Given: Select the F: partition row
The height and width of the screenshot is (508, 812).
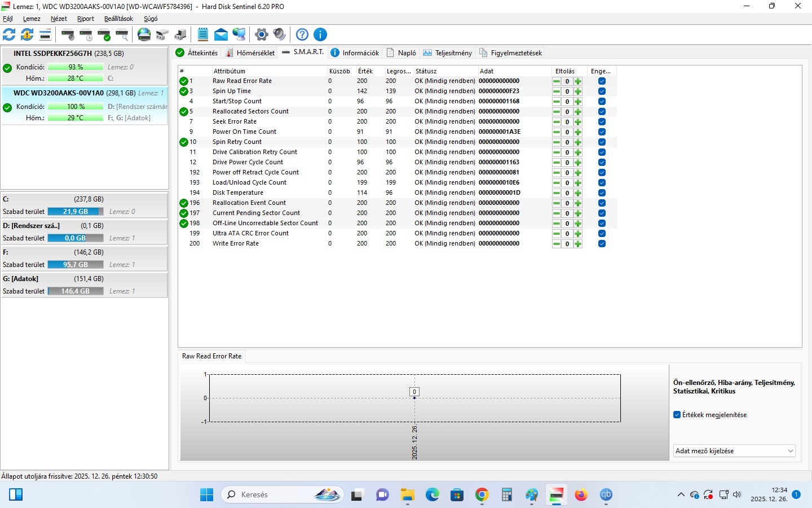Looking at the screenshot, I should tap(85, 259).
